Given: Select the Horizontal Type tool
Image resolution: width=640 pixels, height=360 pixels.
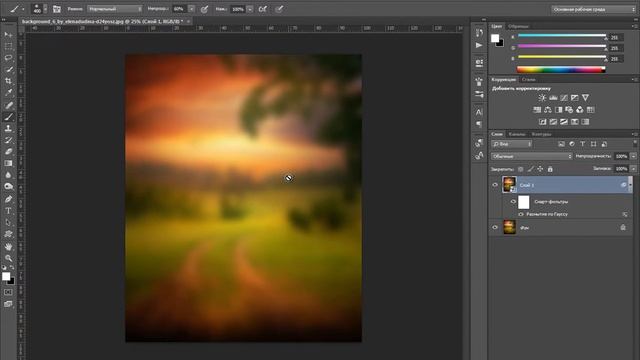Looking at the screenshot, I should (8, 211).
